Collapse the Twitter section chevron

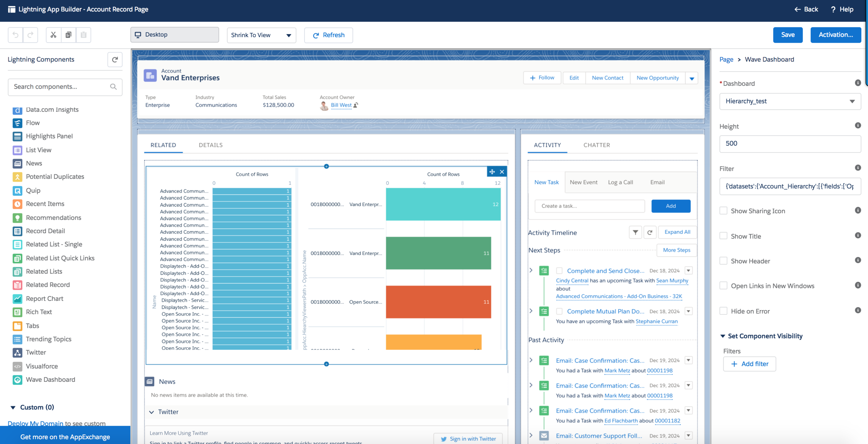click(152, 412)
